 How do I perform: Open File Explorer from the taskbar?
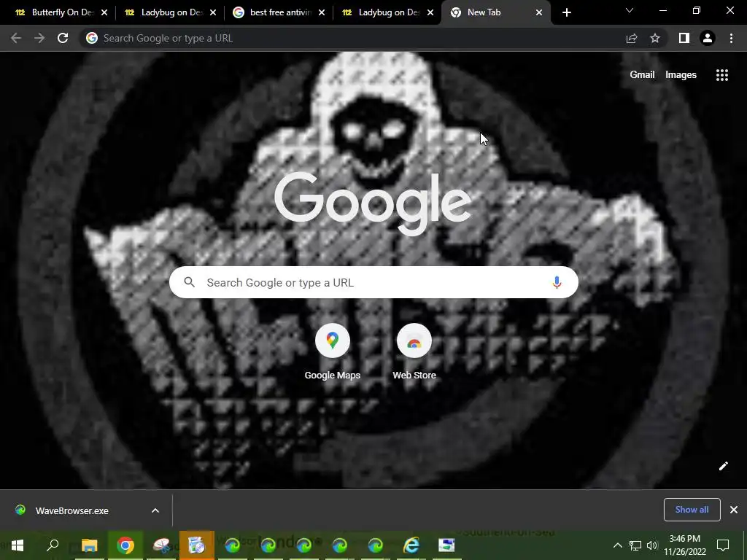[89, 545]
